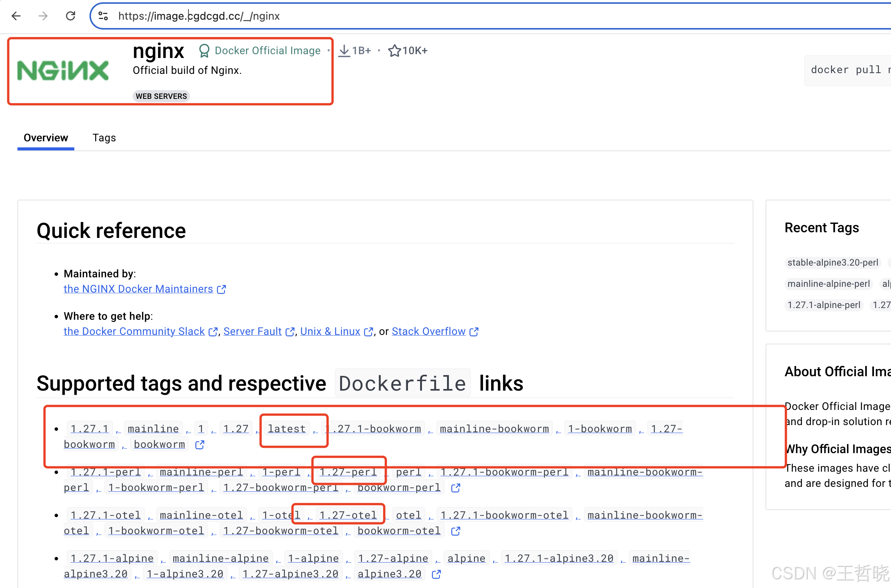Open the 1.27.1-bookworm-otel tag link
The height and width of the screenshot is (588, 891).
click(504, 515)
